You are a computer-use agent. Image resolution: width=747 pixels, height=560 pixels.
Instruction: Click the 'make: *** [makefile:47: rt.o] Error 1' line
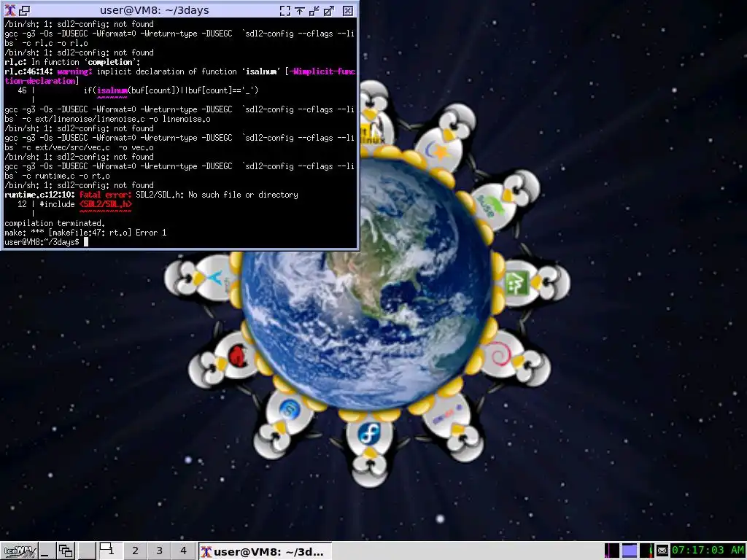pos(85,233)
